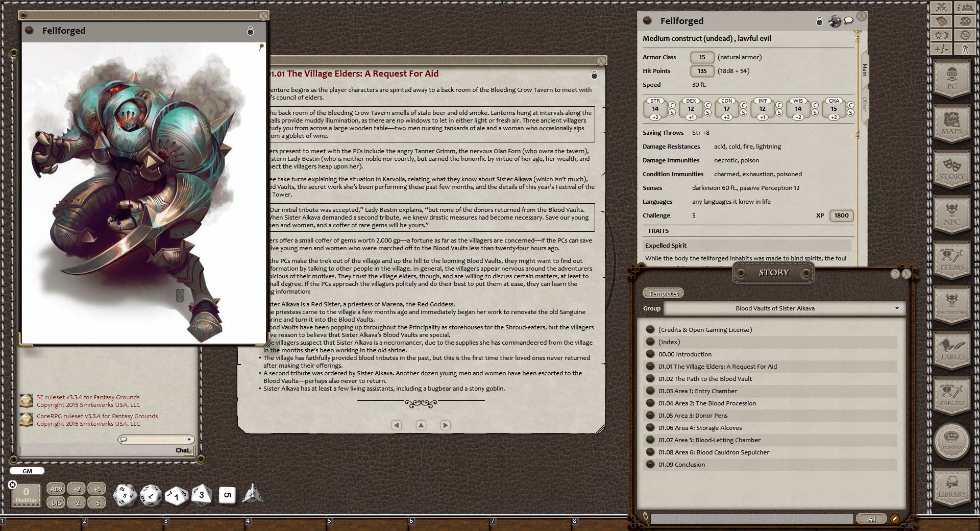Go up to story index arrow
Screen dimensions: 980x531
point(421,425)
